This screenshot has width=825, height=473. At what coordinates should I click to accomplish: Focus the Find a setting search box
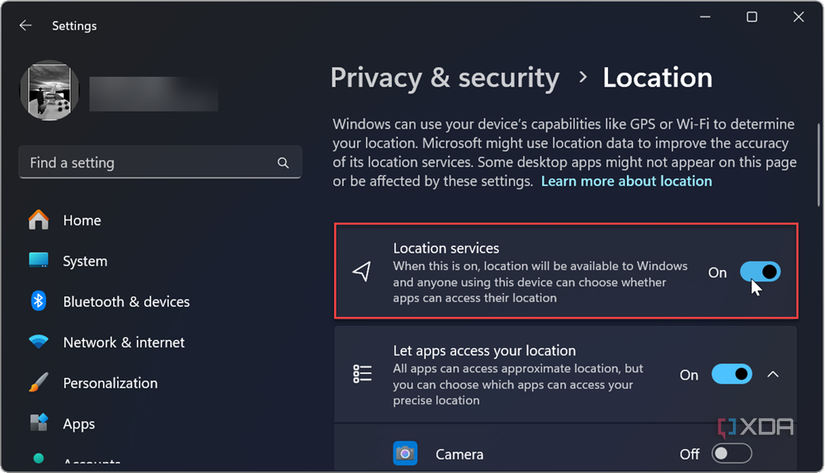[x=145, y=163]
